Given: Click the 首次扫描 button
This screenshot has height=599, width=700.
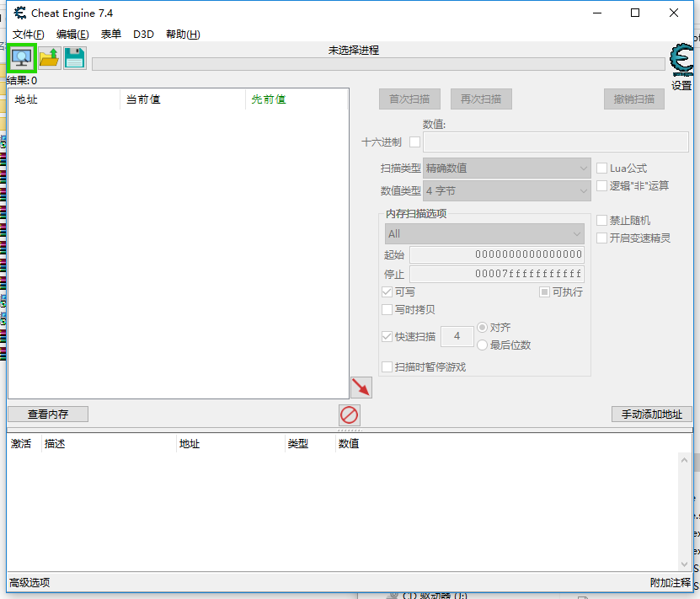Looking at the screenshot, I should tap(409, 99).
